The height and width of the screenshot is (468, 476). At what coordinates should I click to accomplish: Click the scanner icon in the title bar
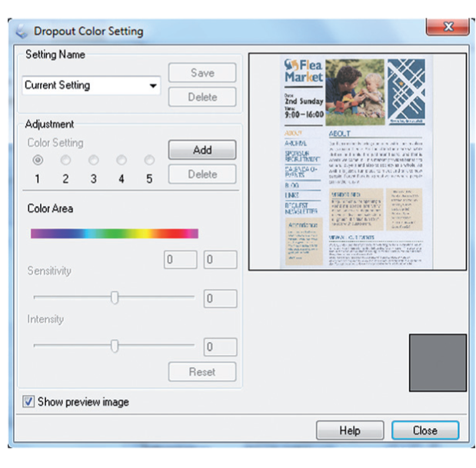pyautogui.click(x=22, y=32)
